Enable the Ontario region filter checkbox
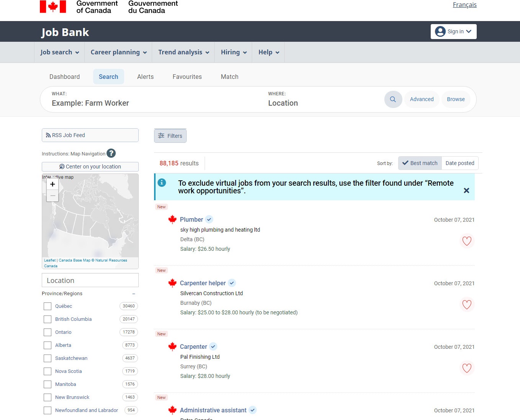Image resolution: width=520 pixels, height=420 pixels. coord(48,332)
